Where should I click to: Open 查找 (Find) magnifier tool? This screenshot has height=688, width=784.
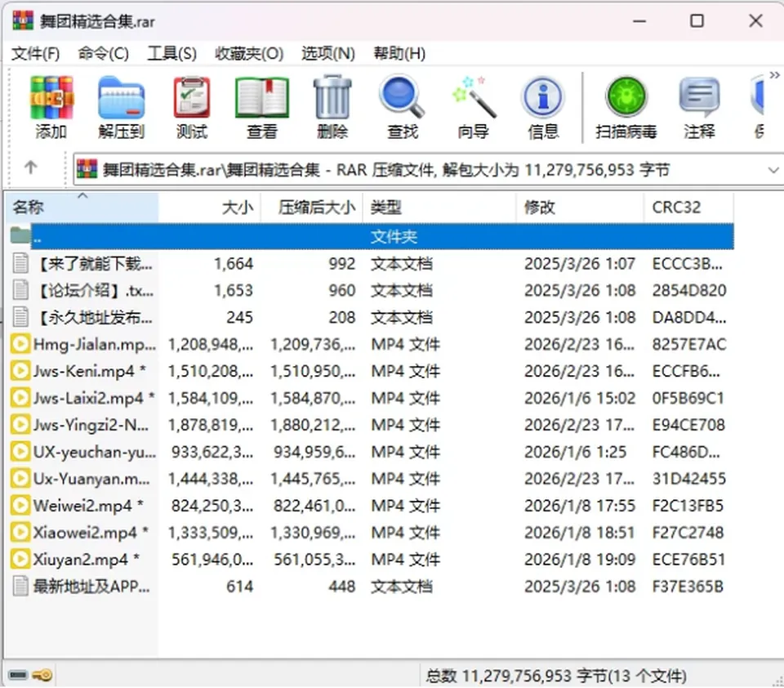[x=402, y=97]
